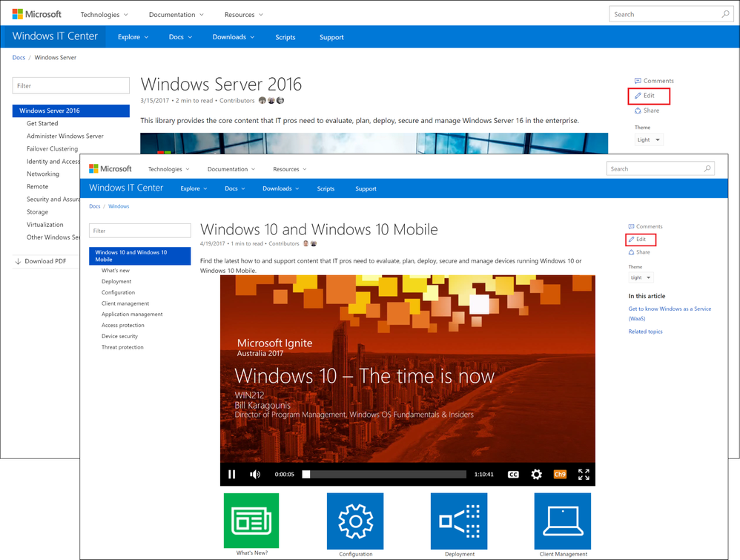The width and height of the screenshot is (740, 560).
Task: Open the Configuration gear tile
Action: click(x=355, y=521)
